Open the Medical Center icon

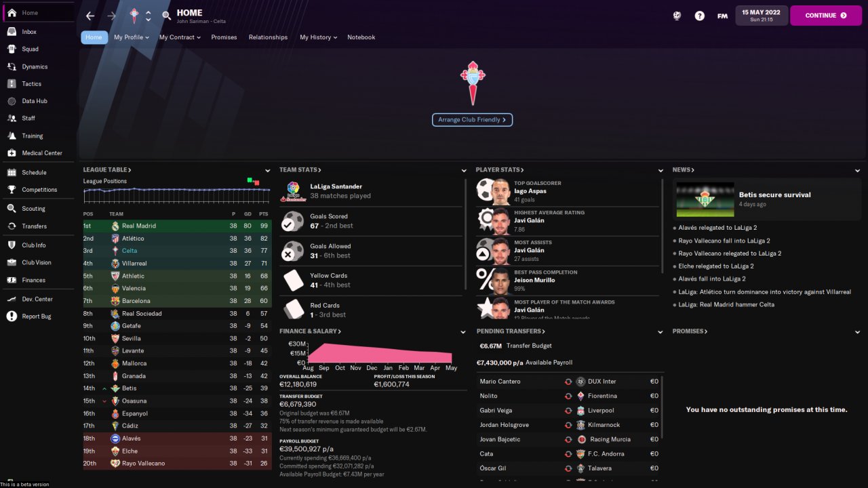point(12,153)
